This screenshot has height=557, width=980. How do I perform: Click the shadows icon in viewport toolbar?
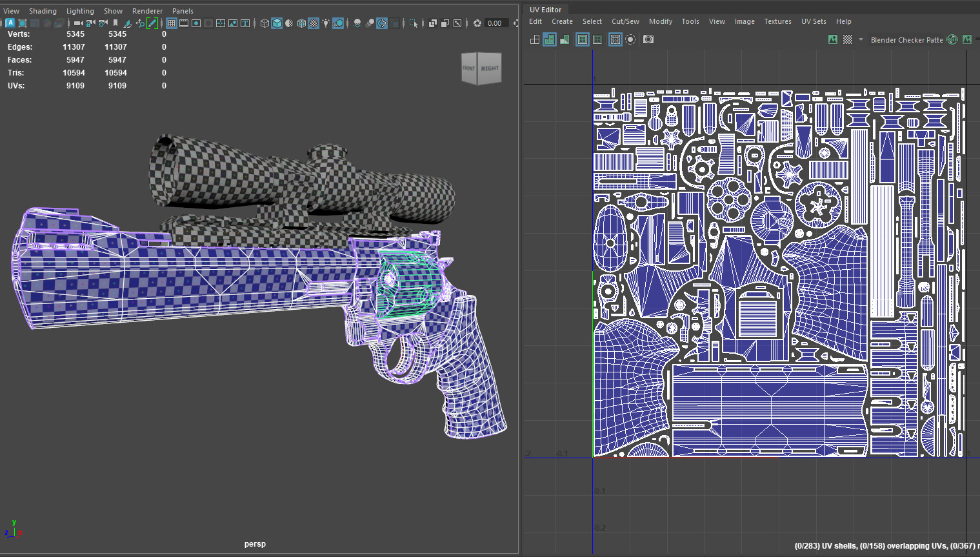(x=338, y=23)
